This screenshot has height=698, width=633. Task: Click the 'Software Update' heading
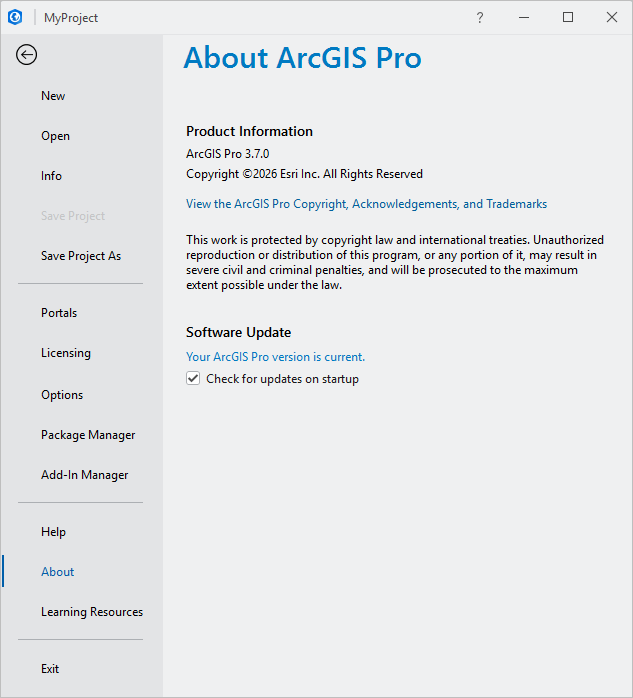(239, 333)
